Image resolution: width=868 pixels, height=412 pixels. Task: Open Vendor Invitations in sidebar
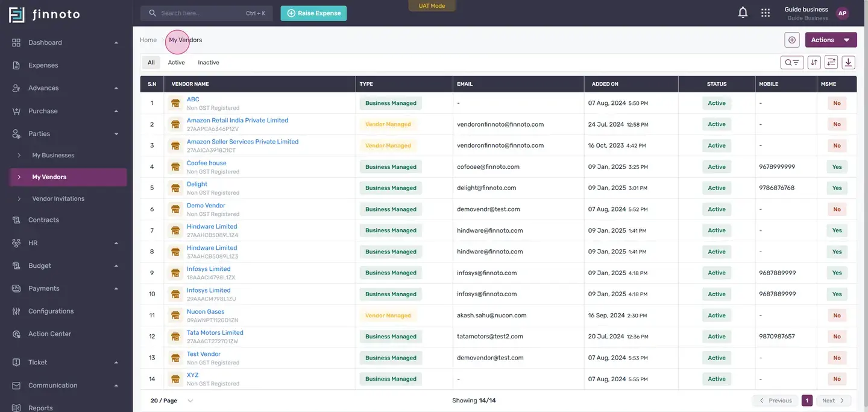58,198
